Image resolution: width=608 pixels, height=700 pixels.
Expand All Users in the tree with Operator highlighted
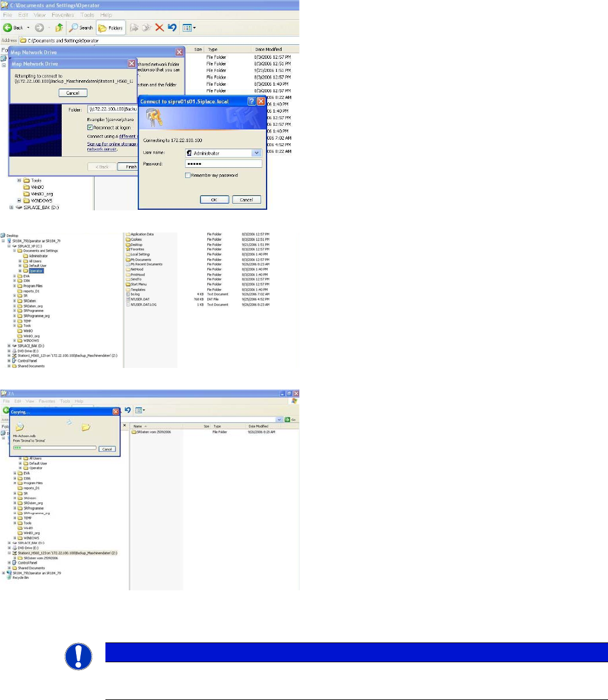pos(20,261)
